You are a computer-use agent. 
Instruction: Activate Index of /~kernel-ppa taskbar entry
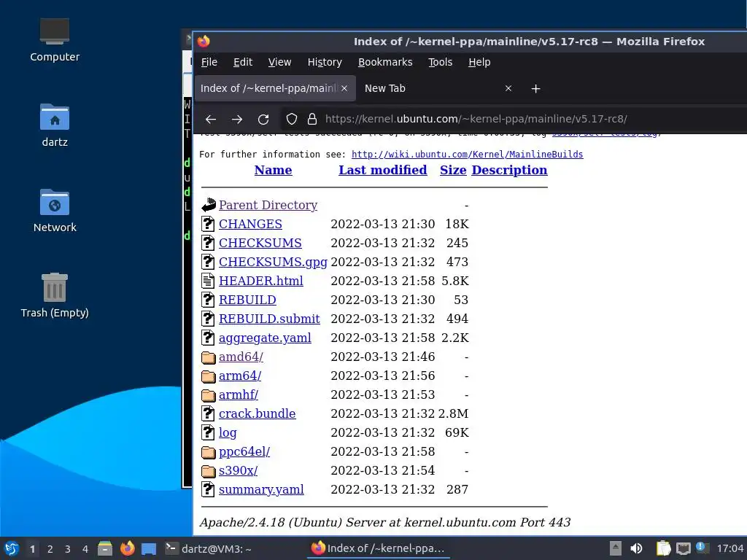pyautogui.click(x=378, y=549)
